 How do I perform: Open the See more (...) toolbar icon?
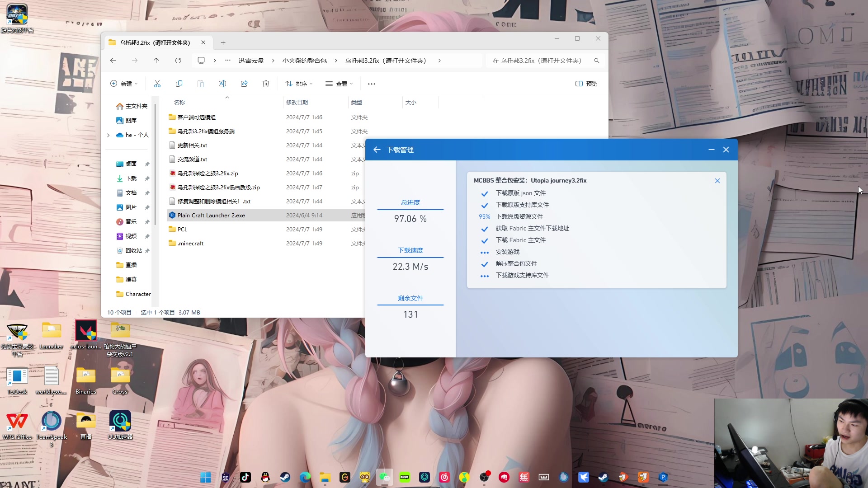(x=372, y=84)
